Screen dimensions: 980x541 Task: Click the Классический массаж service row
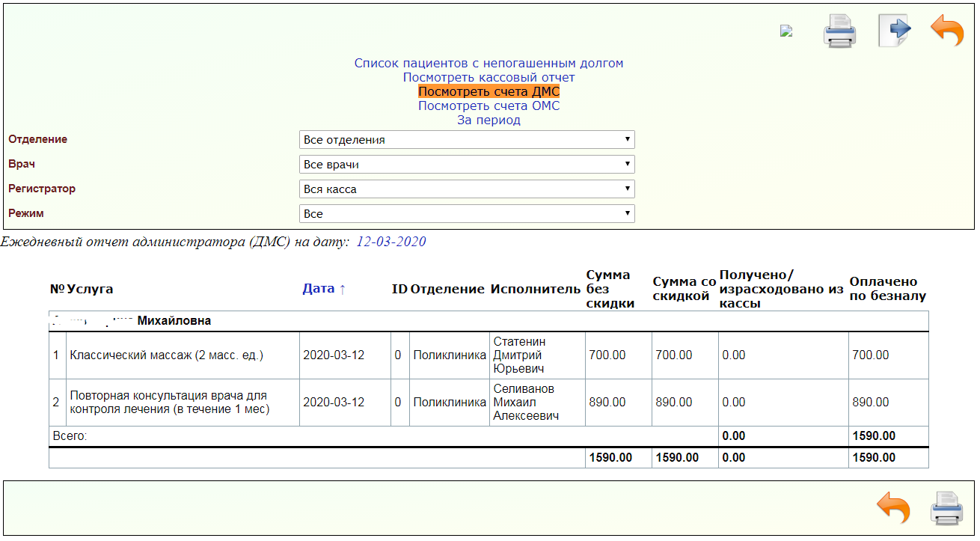[x=166, y=355]
